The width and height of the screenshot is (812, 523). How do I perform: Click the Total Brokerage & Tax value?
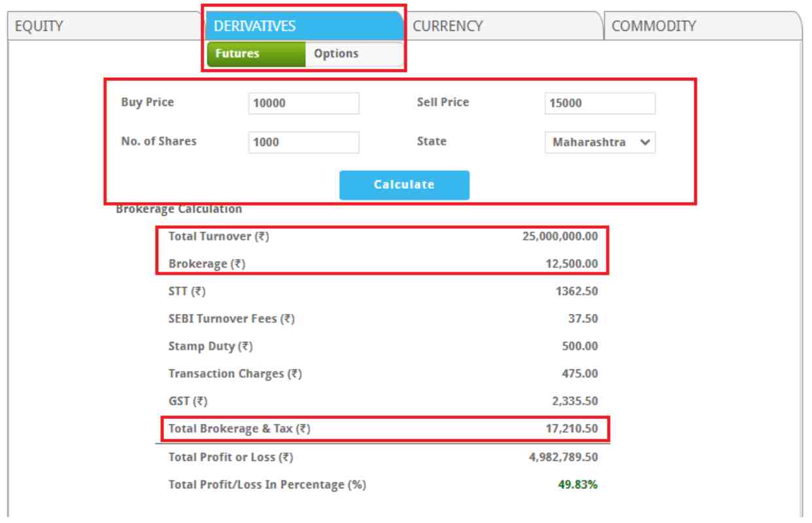(x=571, y=430)
